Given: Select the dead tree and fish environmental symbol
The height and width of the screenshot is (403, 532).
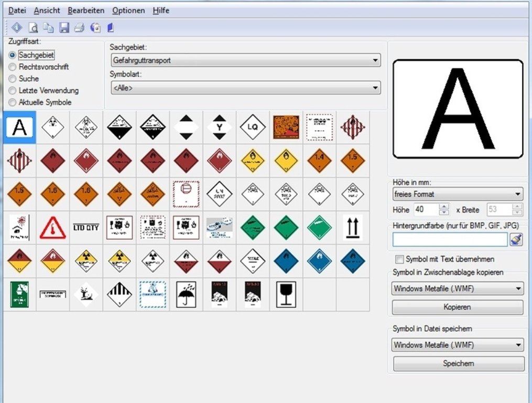Looking at the screenshot, I should pyautogui.click(x=86, y=294).
